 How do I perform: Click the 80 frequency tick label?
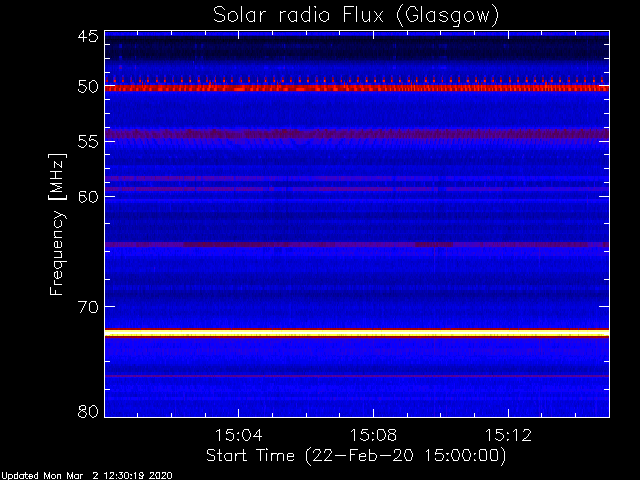coord(88,411)
